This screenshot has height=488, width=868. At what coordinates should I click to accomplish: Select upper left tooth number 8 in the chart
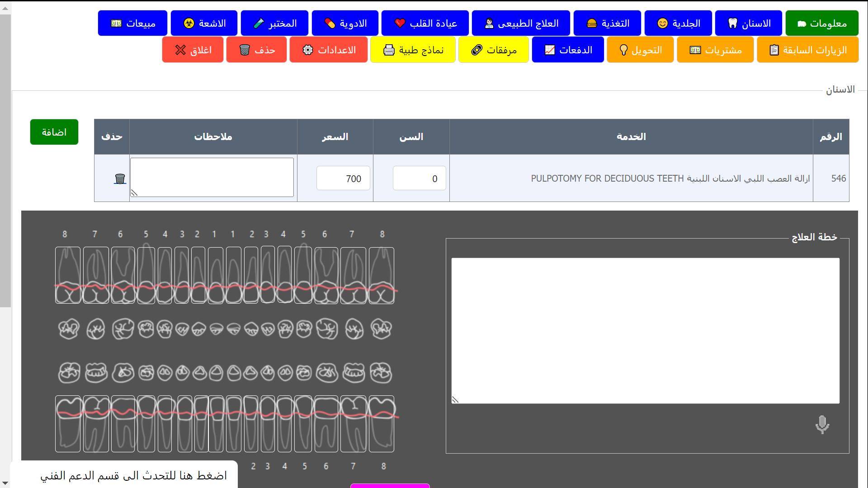[x=68, y=275]
